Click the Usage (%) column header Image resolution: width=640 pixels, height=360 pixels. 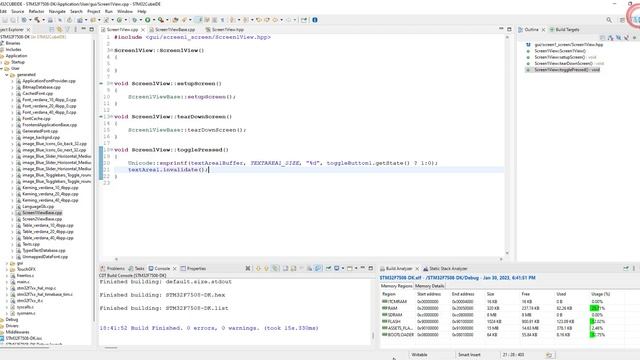[x=600, y=294]
